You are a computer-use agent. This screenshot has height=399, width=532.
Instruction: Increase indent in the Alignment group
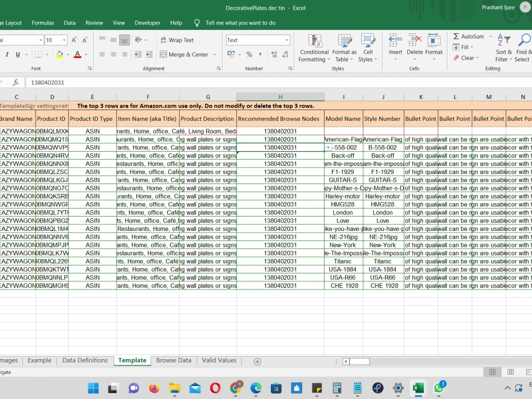tap(149, 54)
